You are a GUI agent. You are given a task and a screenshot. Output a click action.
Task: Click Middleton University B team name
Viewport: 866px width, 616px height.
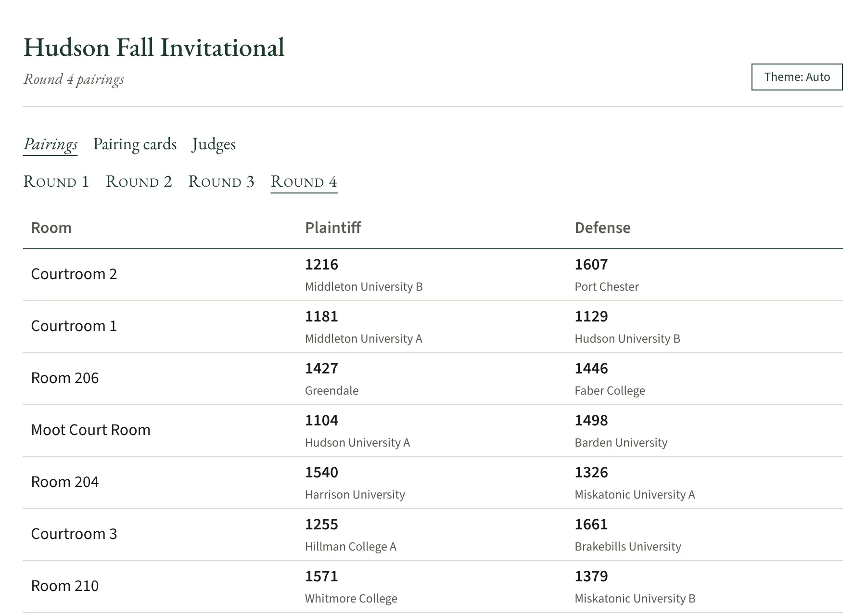[x=364, y=287]
